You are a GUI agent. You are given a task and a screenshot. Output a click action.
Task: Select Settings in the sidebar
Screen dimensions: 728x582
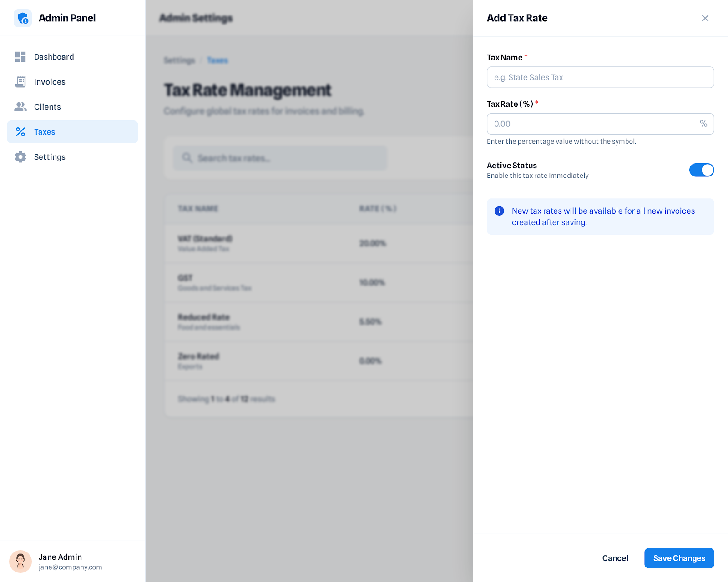[50, 157]
